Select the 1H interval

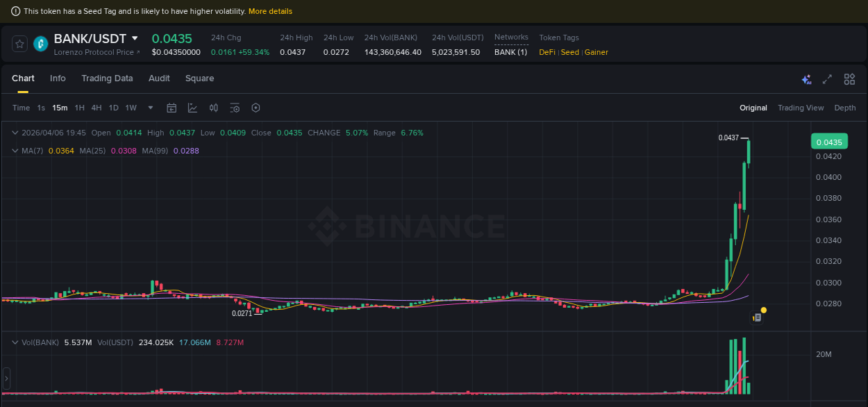click(80, 108)
